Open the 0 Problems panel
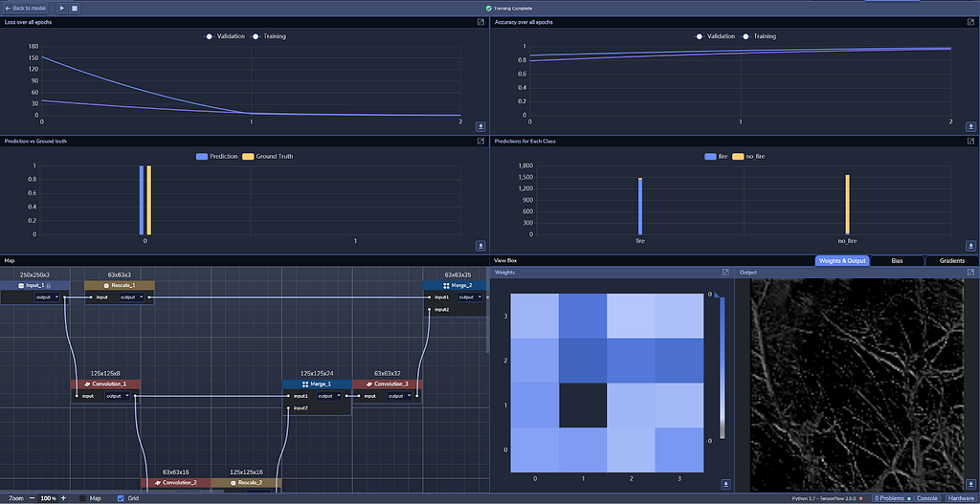Image resolution: width=980 pixels, height=504 pixels. point(892,498)
